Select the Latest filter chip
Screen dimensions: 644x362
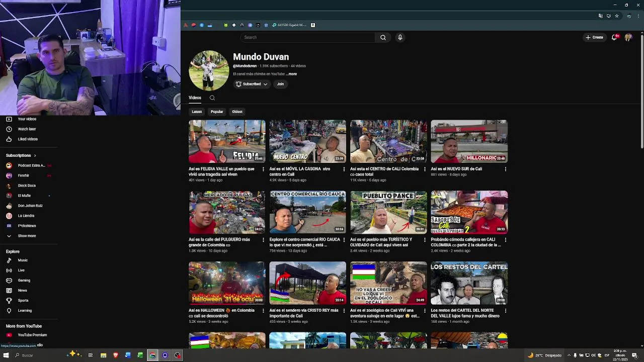pyautogui.click(x=197, y=112)
